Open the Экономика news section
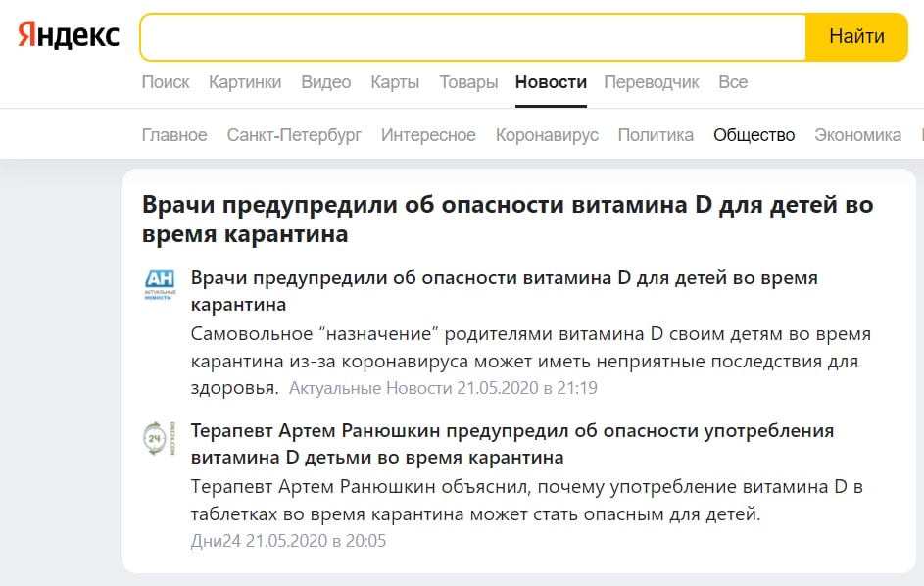Viewport: 924px width, 586px height. 857,135
